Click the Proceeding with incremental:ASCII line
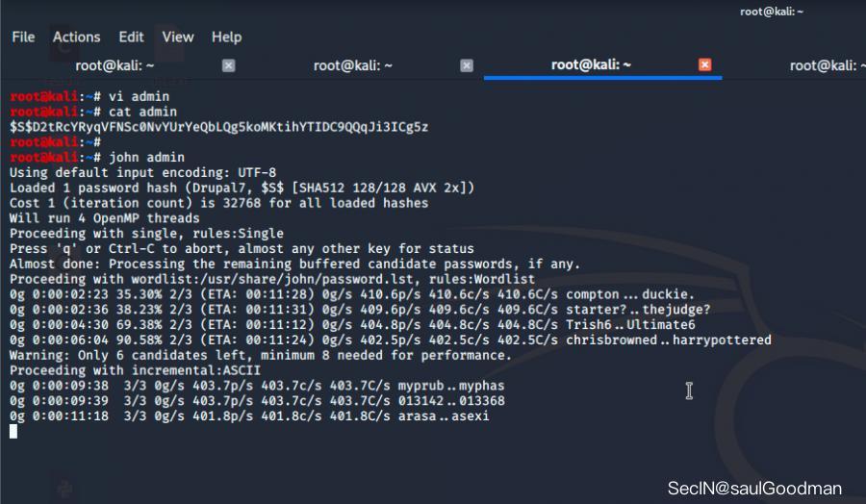Viewport: 866px width, 504px height. click(135, 370)
